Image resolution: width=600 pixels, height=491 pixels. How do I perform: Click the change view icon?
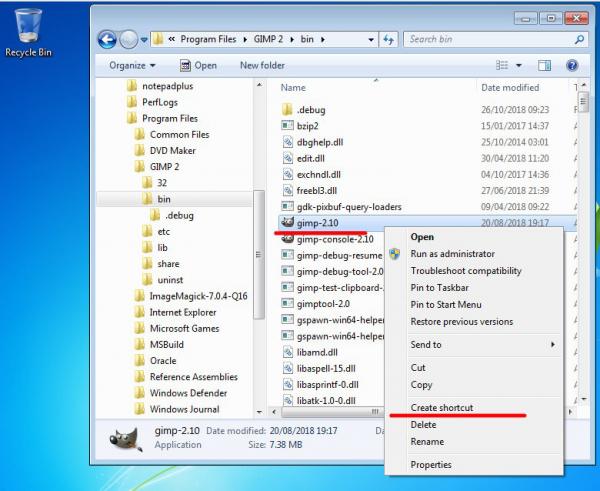[x=502, y=65]
